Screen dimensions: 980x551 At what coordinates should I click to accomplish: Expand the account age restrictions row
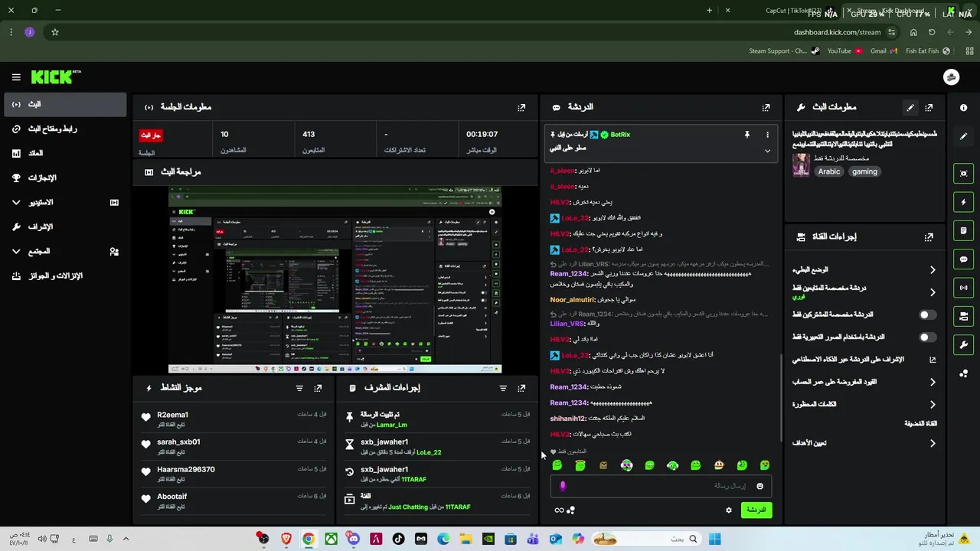tap(864, 382)
